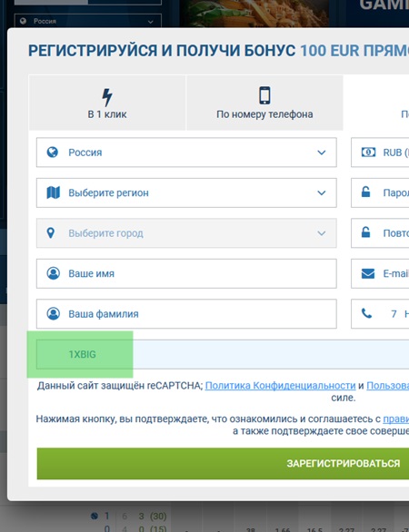Focus the 'Ваша фамилия' input field
The height and width of the screenshot is (532, 409).
click(186, 314)
